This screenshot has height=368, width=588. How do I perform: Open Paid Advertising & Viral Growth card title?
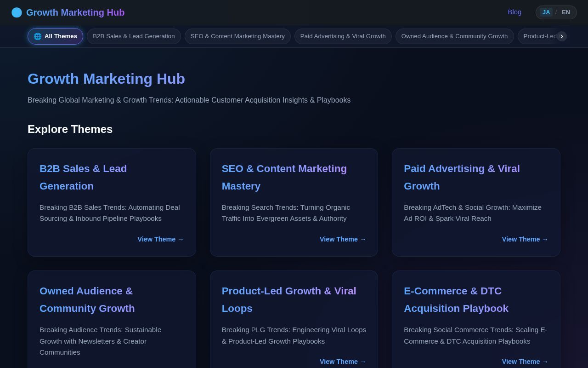pyautogui.click(x=462, y=178)
